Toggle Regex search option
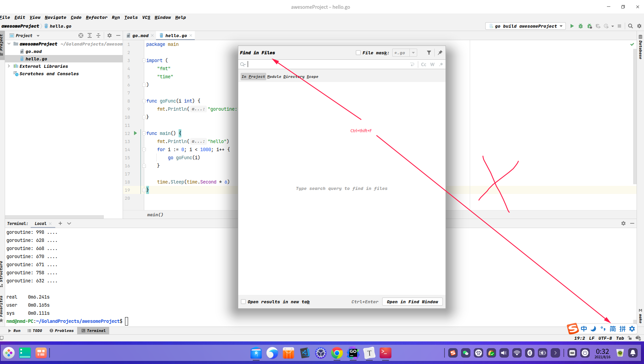Screen dimensions: 644x364 [x=441, y=64]
